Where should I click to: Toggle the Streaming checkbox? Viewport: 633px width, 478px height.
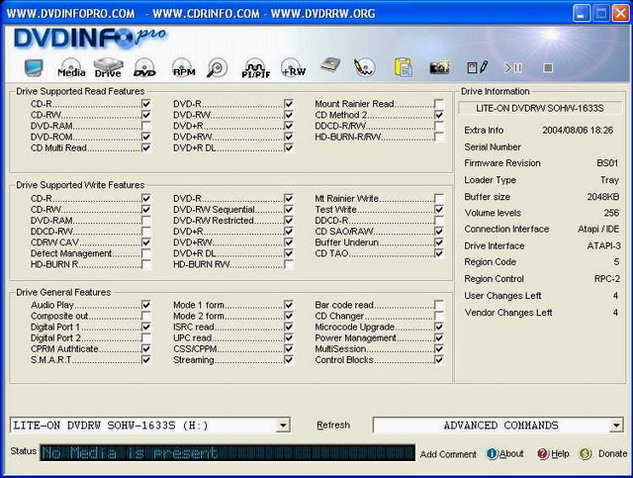click(288, 360)
